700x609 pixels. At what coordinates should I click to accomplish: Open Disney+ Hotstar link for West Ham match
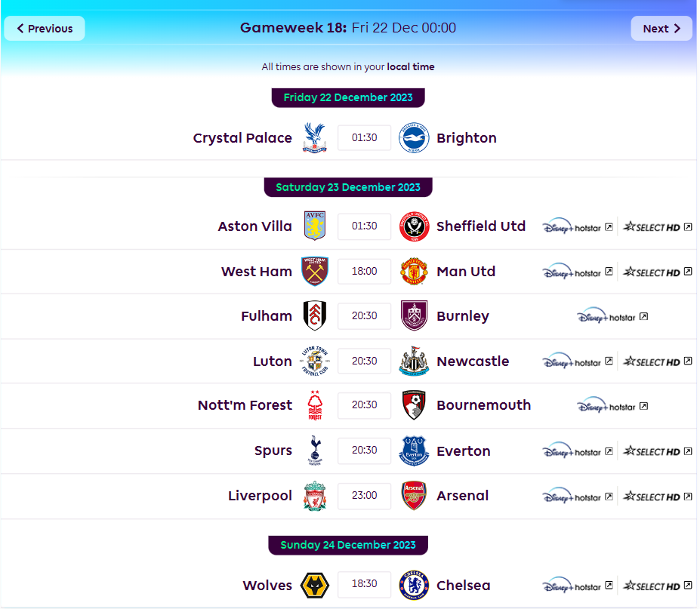click(577, 272)
